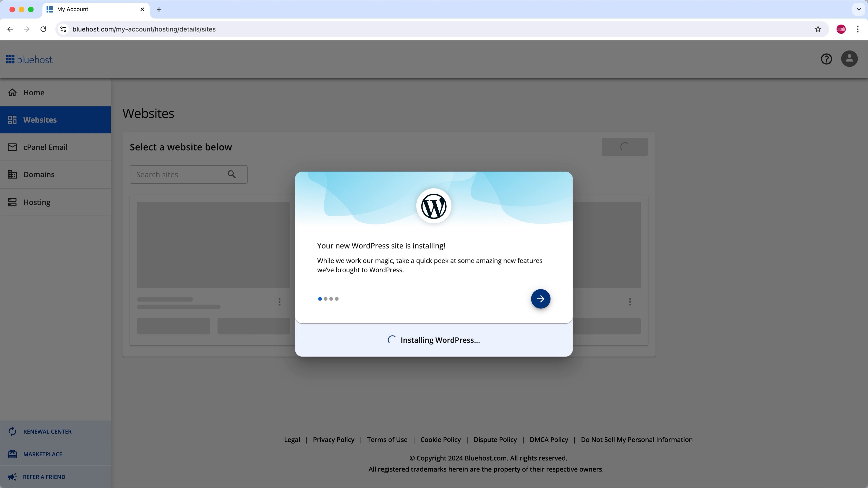Screen dimensions: 868x488
Task: Click the Home house icon in the sidebar
Action: click(x=12, y=93)
